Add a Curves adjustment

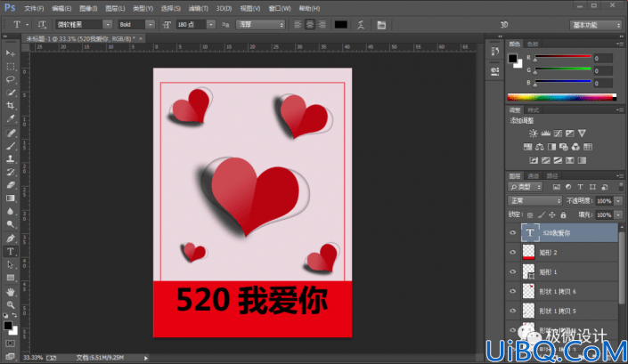click(558, 133)
